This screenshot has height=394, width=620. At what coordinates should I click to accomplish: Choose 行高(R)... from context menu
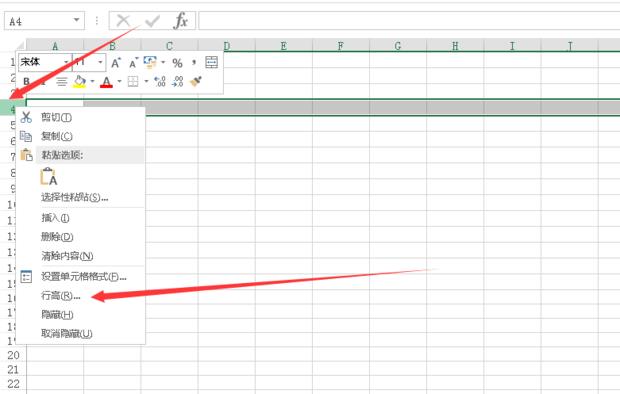click(61, 296)
